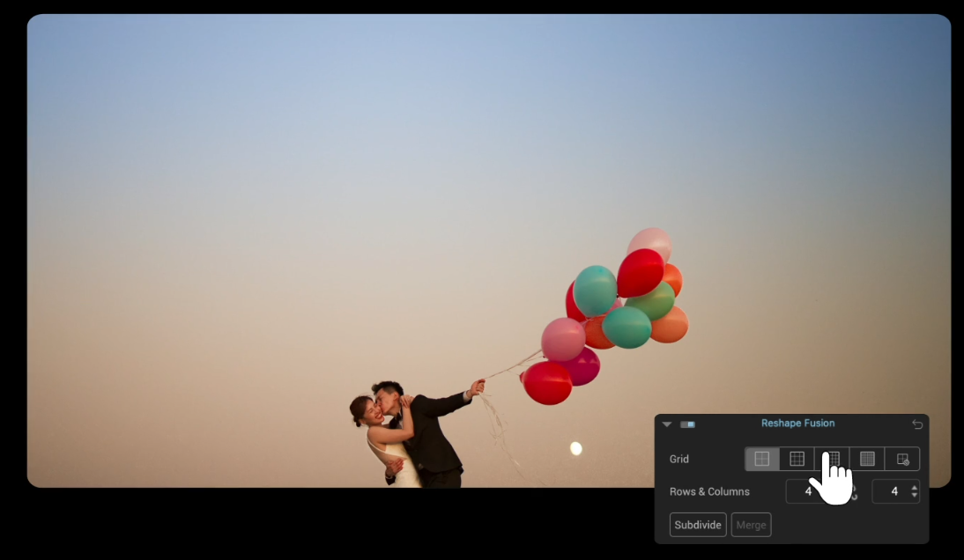Click the teal balloon in the bunch
The width and height of the screenshot is (964, 560).
click(596, 290)
